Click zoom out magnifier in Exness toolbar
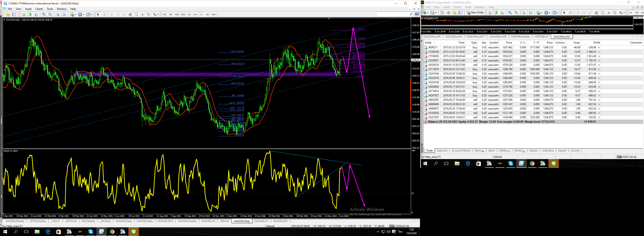Viewport: 644px width, 236px height. [x=516, y=13]
